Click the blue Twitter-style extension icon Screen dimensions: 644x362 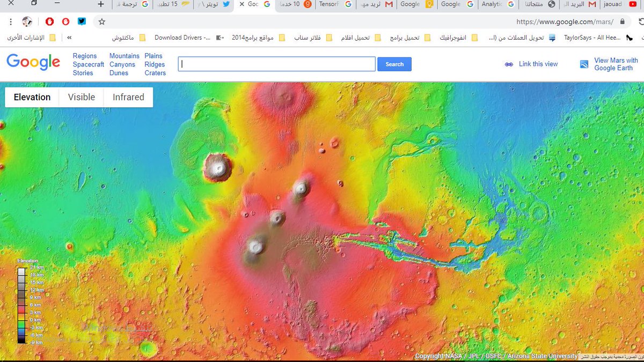82,22
